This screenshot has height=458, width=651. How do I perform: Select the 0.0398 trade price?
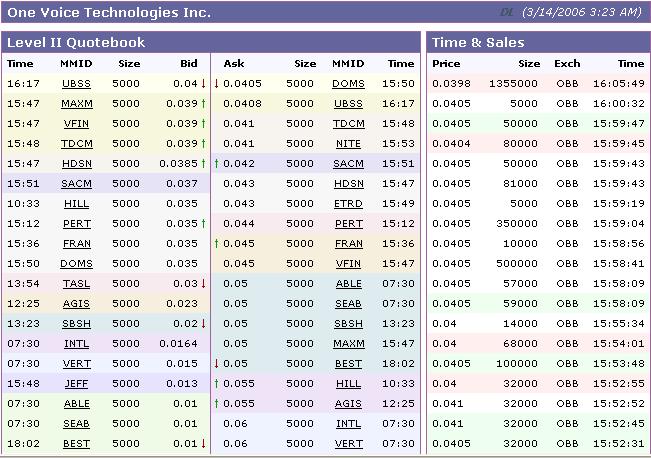[451, 83]
